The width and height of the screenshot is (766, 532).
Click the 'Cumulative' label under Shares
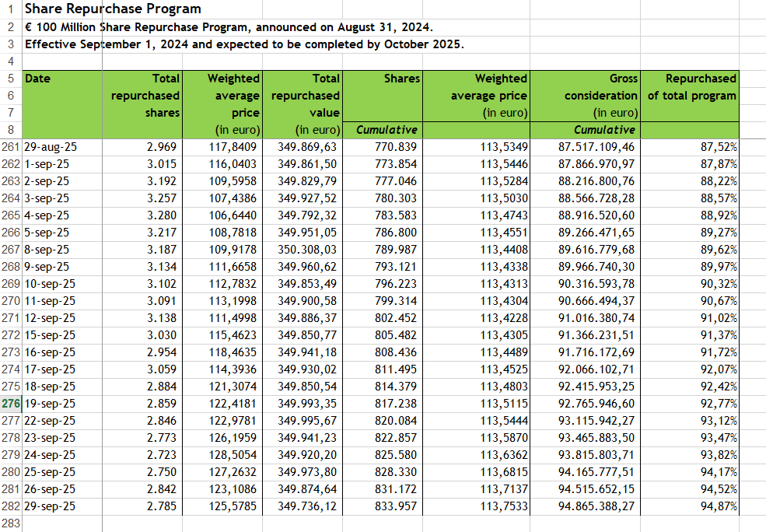[x=386, y=130]
